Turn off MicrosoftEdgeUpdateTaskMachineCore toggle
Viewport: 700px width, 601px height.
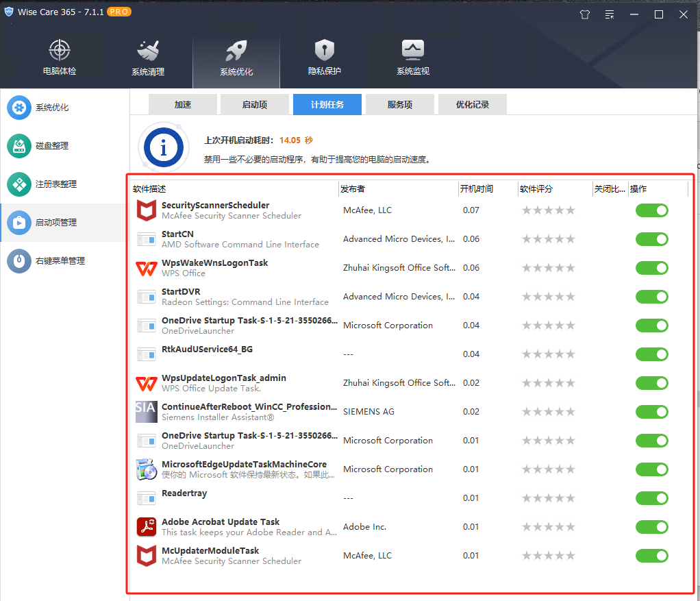(x=652, y=469)
